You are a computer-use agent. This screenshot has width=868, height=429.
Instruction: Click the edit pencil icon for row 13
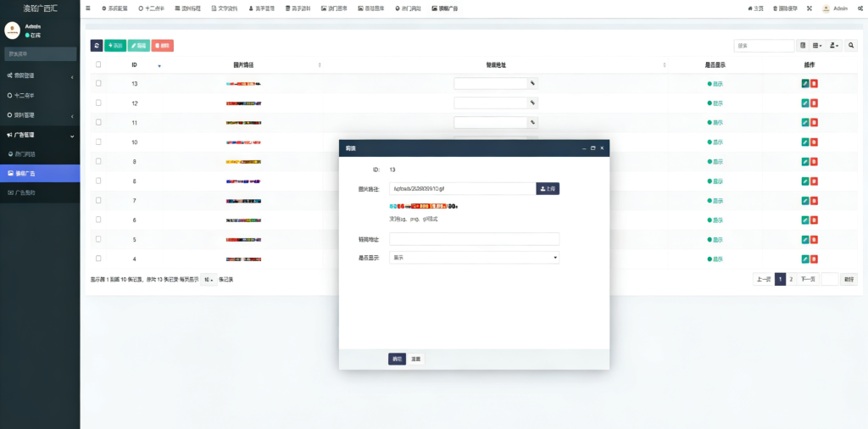(805, 84)
